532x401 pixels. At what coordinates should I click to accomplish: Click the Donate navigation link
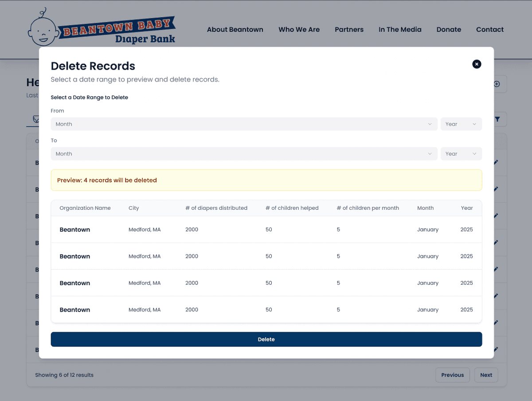pyautogui.click(x=449, y=30)
